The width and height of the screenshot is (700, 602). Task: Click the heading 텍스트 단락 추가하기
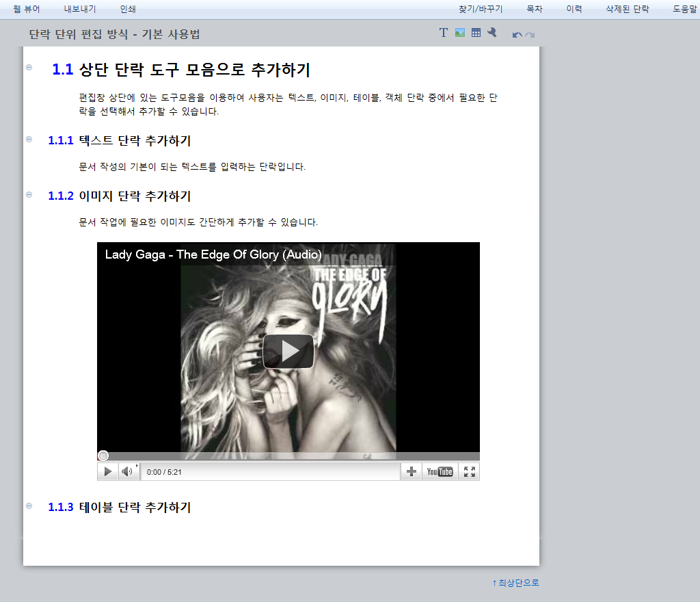135,141
